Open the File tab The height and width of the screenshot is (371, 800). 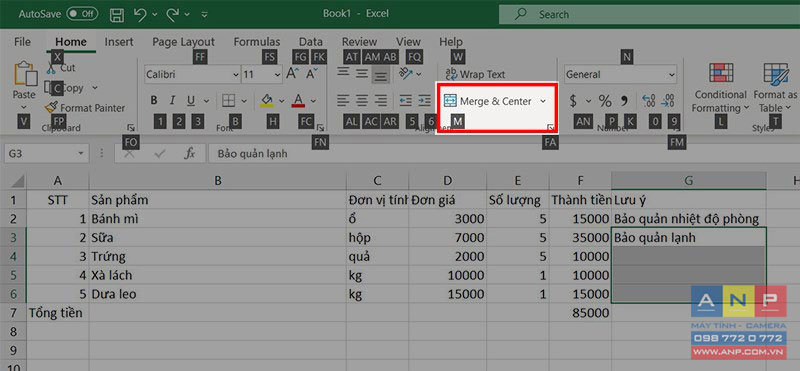click(22, 42)
